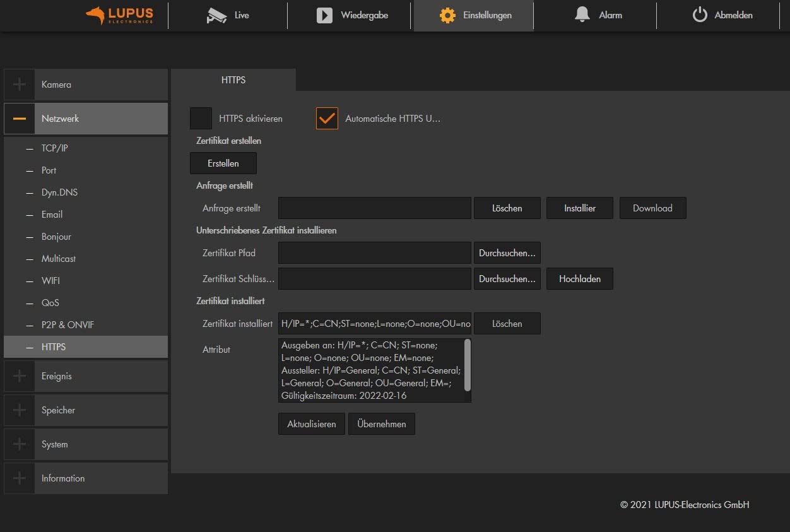Viewport: 790px width, 532px height.
Task: Select the Multicast entry
Action: click(86, 259)
